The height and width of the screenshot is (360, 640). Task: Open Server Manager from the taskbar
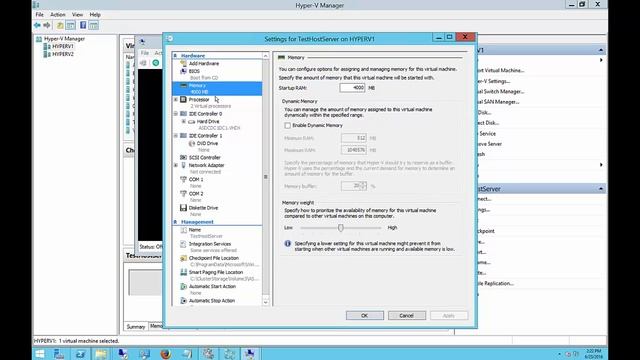[59, 354]
